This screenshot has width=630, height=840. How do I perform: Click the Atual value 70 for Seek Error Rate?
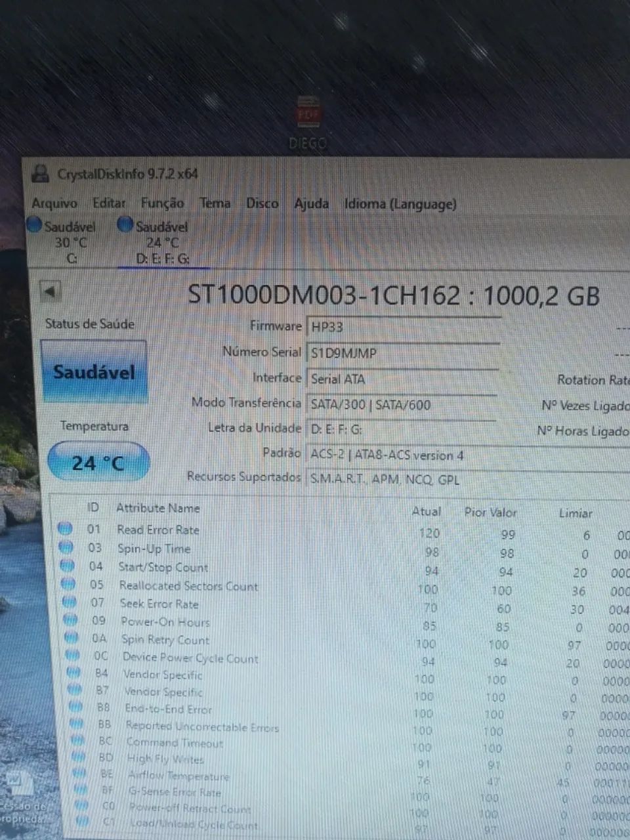(430, 608)
